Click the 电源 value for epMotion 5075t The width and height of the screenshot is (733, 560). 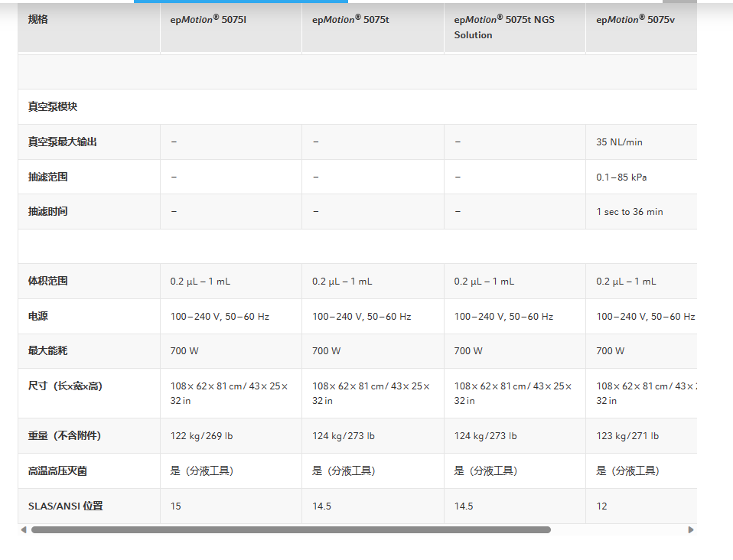(x=362, y=317)
